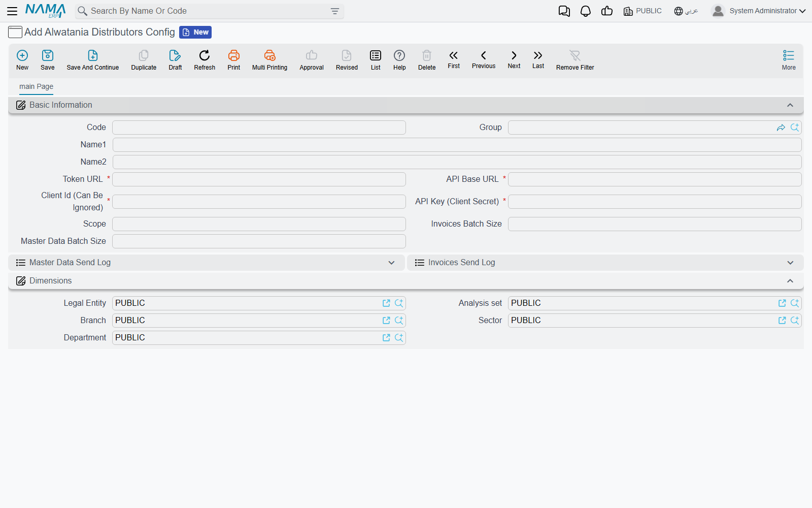Click Branch field search icon
Image resolution: width=812 pixels, height=508 pixels.
pos(399,321)
